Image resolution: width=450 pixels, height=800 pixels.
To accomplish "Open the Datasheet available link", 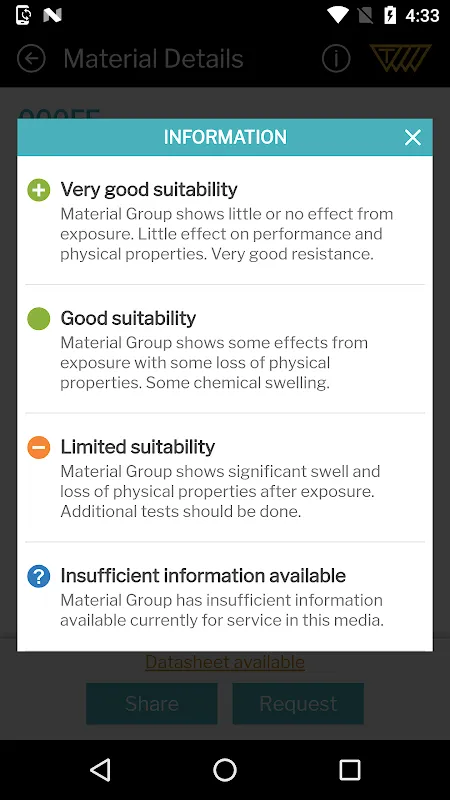I will coord(225,662).
